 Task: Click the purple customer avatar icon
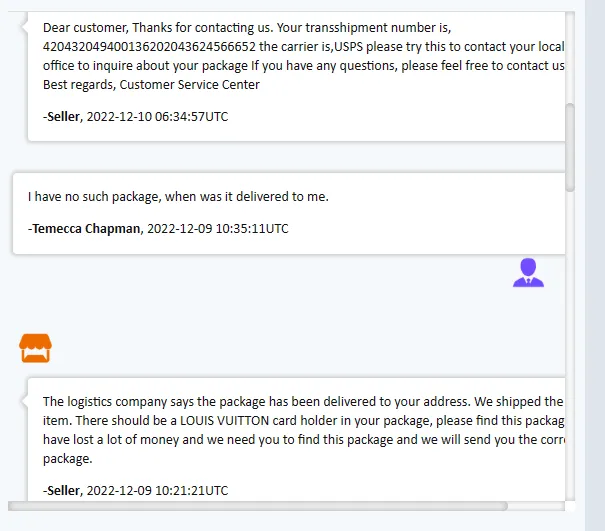pos(528,273)
